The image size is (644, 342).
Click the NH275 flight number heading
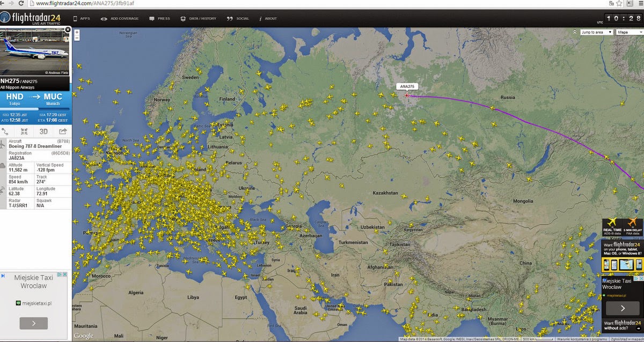[10, 81]
